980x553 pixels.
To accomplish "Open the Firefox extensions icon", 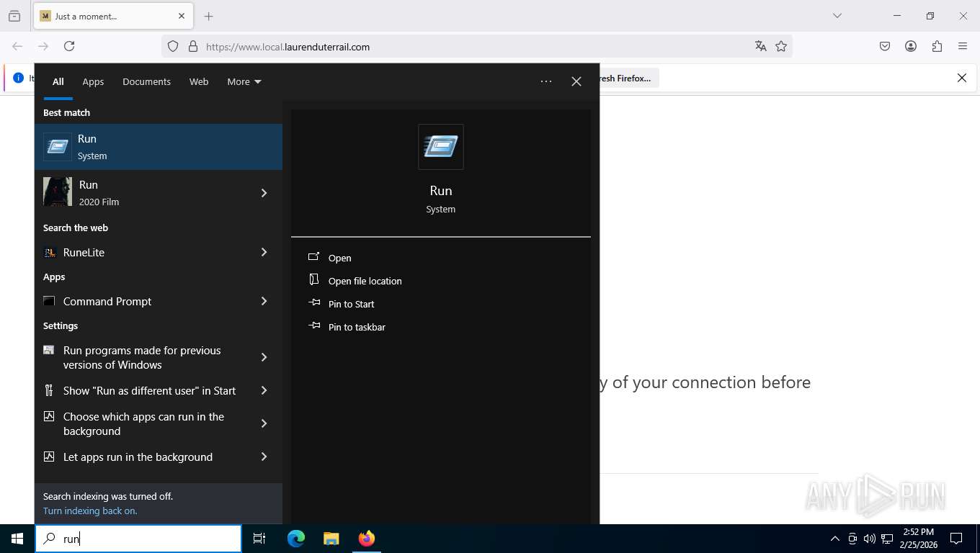I will pos(937,46).
